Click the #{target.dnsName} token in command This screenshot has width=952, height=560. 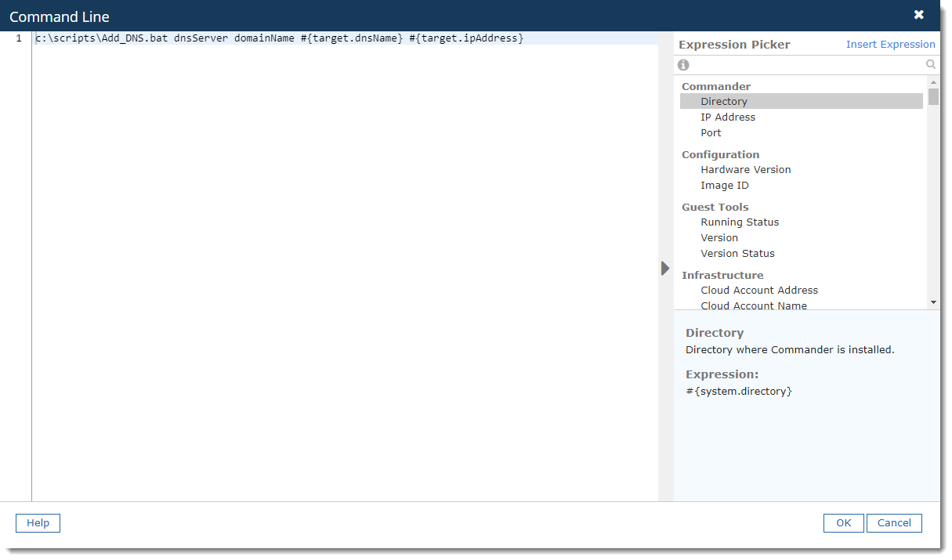click(351, 38)
